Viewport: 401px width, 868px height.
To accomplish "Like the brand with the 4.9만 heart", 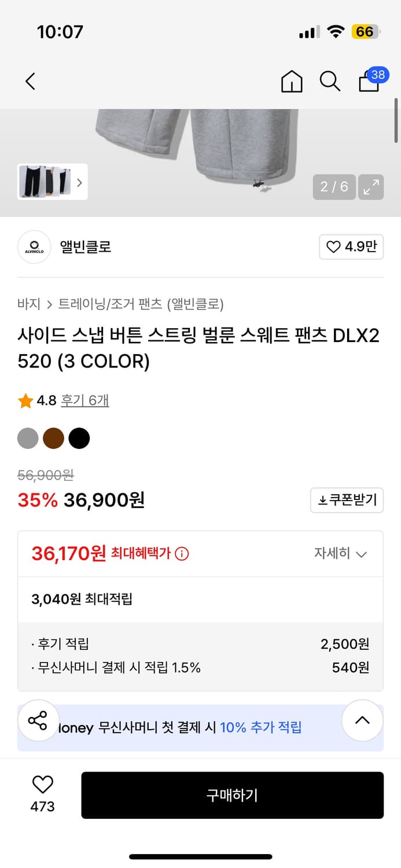I will click(x=351, y=247).
